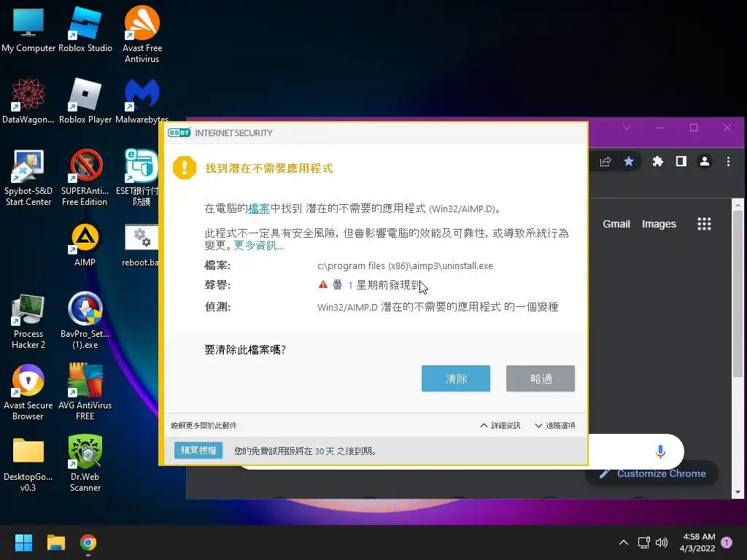This screenshot has height=560, width=747.
Task: Launch AIMP desktop shortcut
Action: point(85,245)
